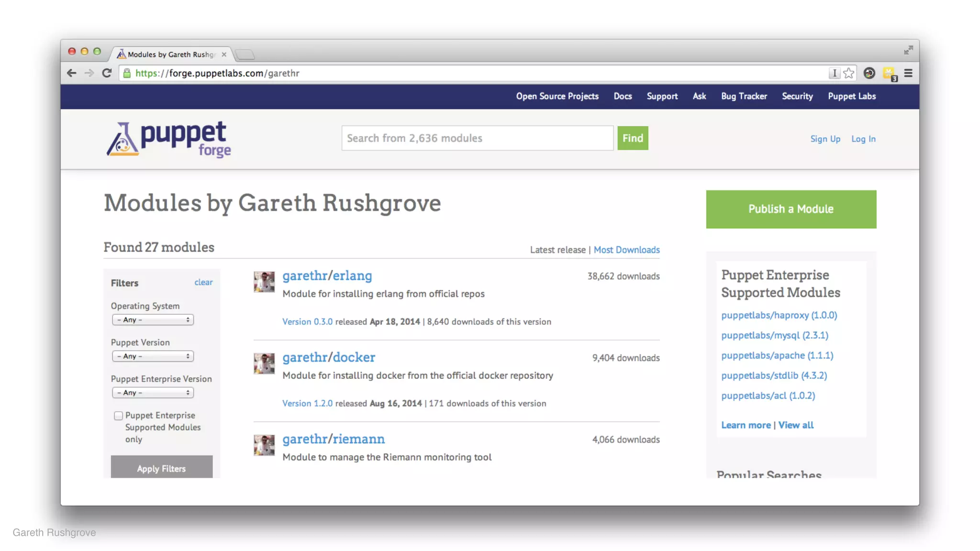The image size is (980, 551).
Task: Open the garethr/docker module
Action: click(x=329, y=357)
